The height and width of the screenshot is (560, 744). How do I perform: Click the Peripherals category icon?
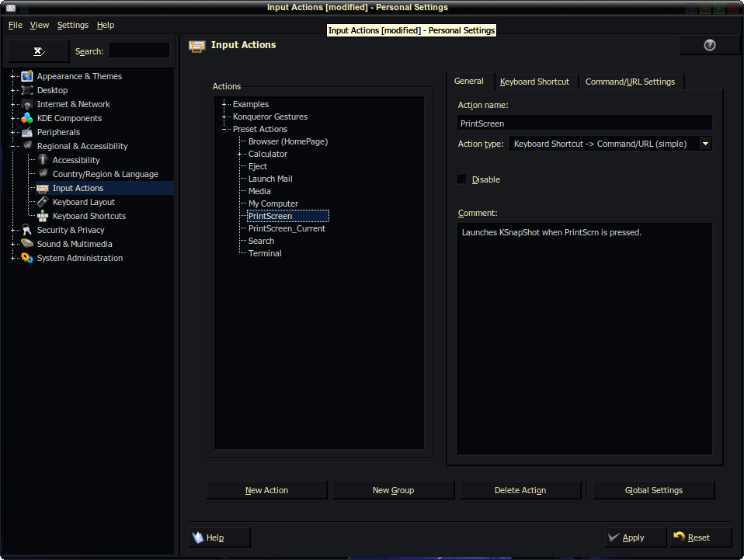click(27, 132)
